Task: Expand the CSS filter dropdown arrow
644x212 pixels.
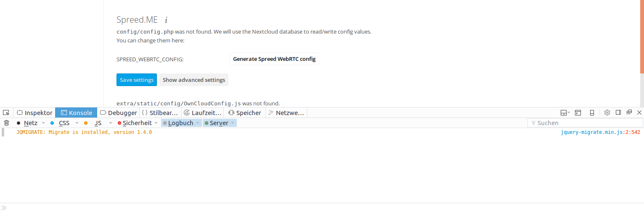Action: [x=77, y=123]
